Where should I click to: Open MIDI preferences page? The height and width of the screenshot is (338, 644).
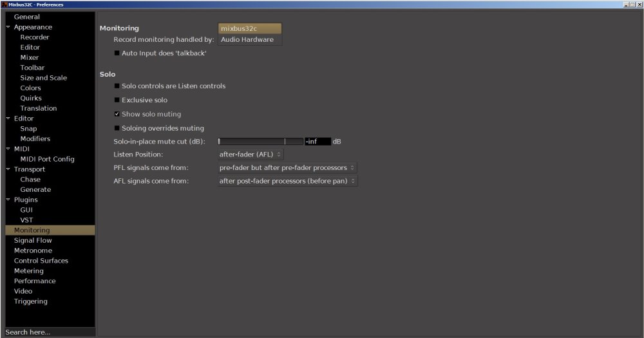click(x=22, y=149)
